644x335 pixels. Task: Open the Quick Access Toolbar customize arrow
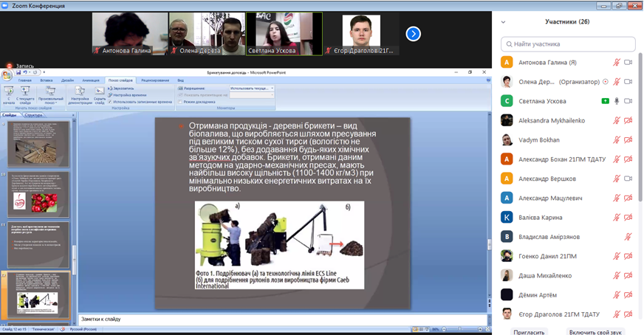click(44, 72)
